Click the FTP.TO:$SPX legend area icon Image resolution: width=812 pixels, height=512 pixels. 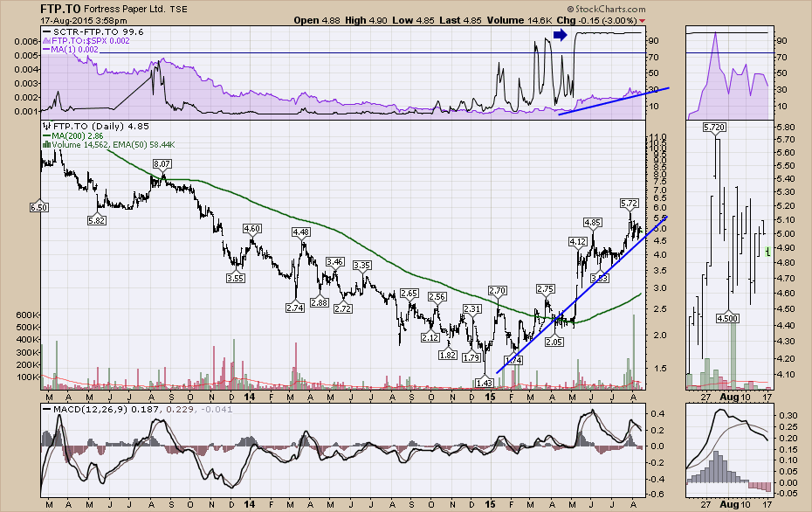click(47, 40)
